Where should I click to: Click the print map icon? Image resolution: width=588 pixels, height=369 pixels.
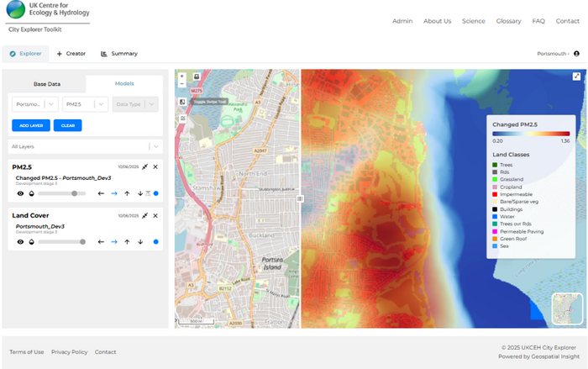click(196, 76)
